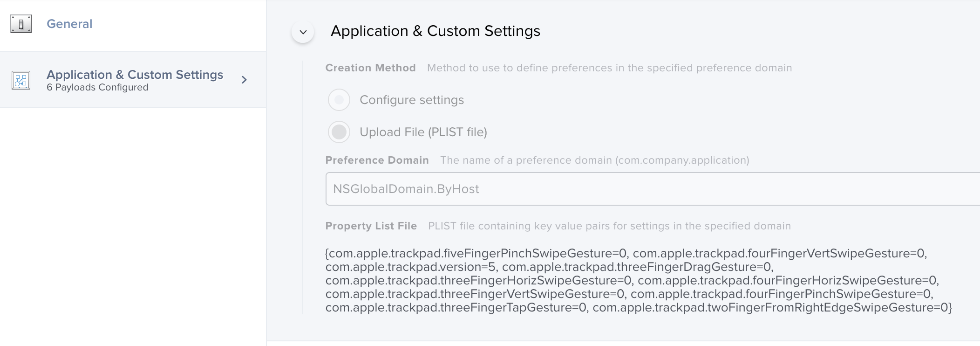This screenshot has height=346, width=980.
Task: Click the Configure settings label text
Action: pyautogui.click(x=412, y=100)
